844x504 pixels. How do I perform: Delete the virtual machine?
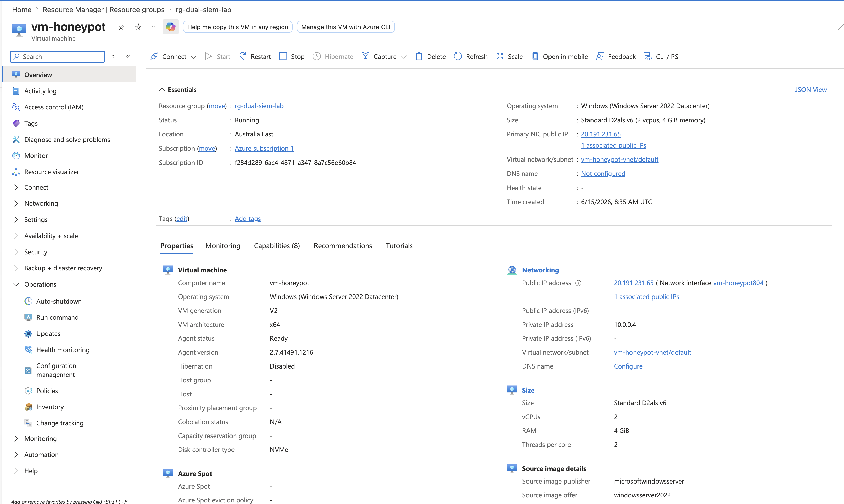click(430, 56)
